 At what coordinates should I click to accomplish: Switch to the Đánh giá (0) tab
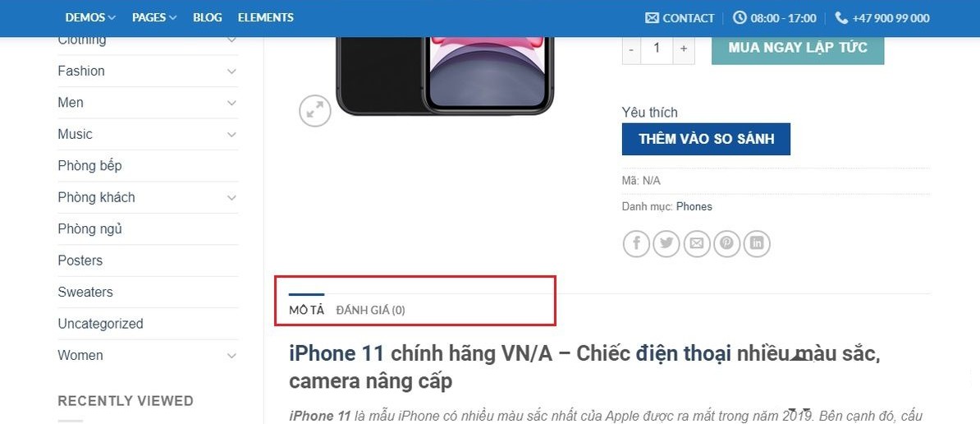pyautogui.click(x=371, y=310)
